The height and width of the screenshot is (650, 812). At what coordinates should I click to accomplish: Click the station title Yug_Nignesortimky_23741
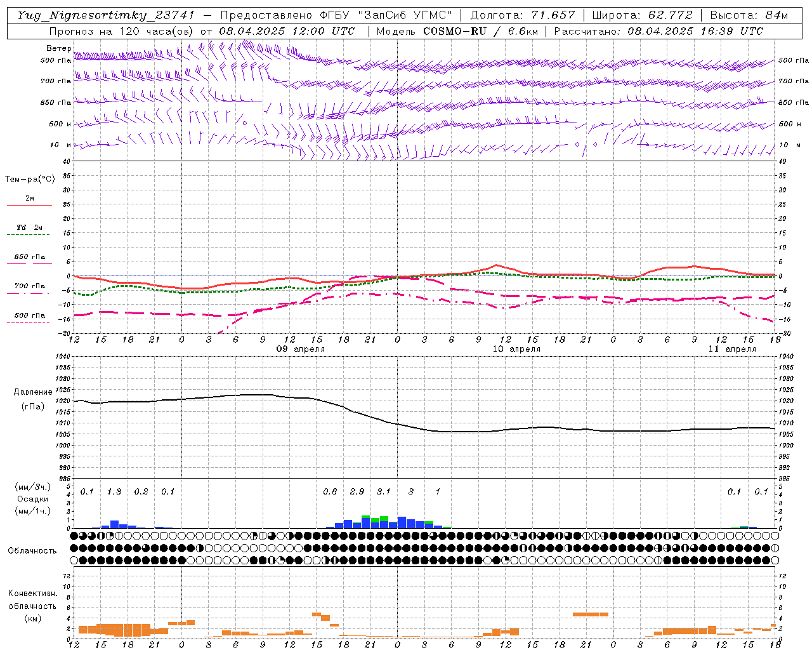point(106,15)
